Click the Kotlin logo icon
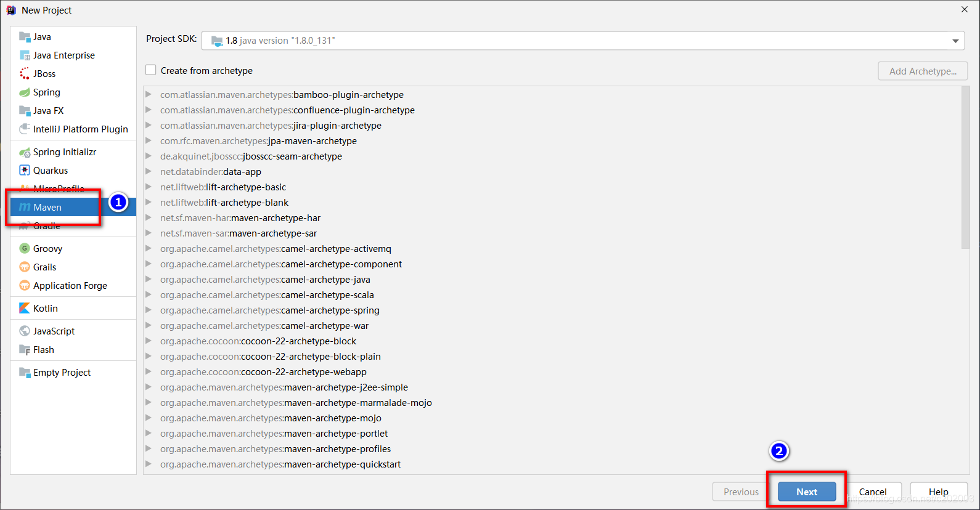The image size is (980, 510). point(25,309)
